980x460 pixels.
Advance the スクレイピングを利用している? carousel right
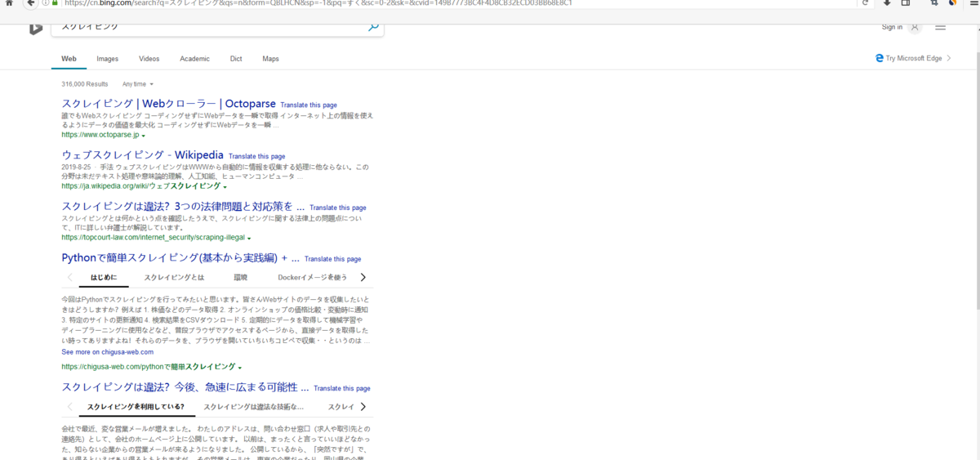363,406
